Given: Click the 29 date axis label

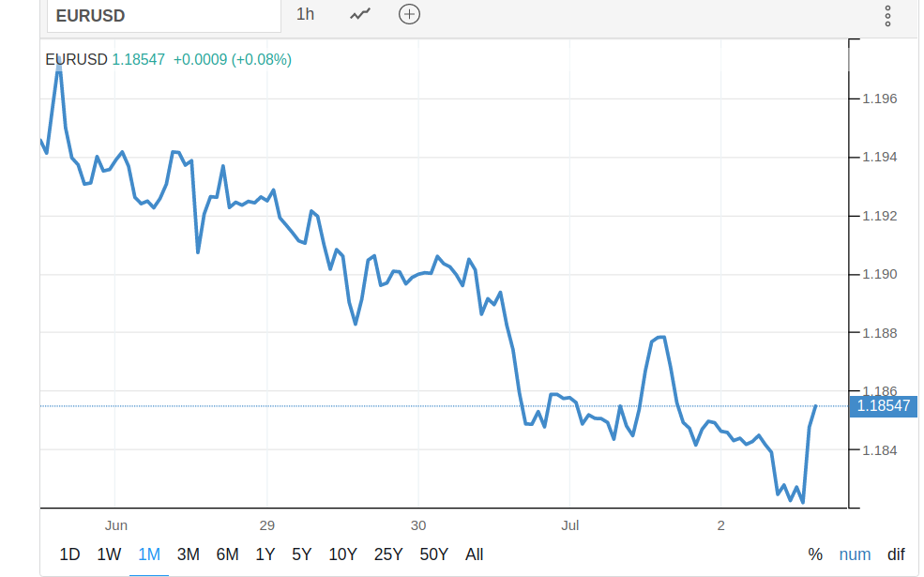Looking at the screenshot, I should tap(267, 525).
